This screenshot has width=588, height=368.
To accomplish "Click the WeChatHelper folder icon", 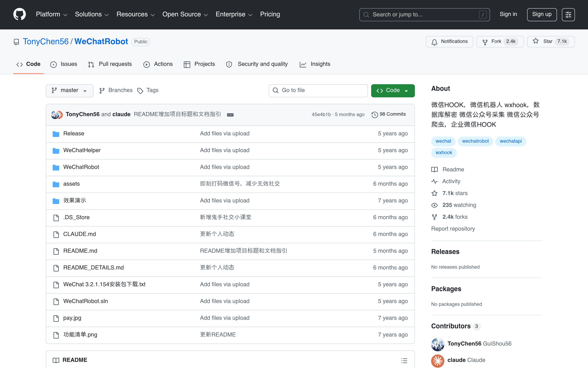I will (x=56, y=151).
